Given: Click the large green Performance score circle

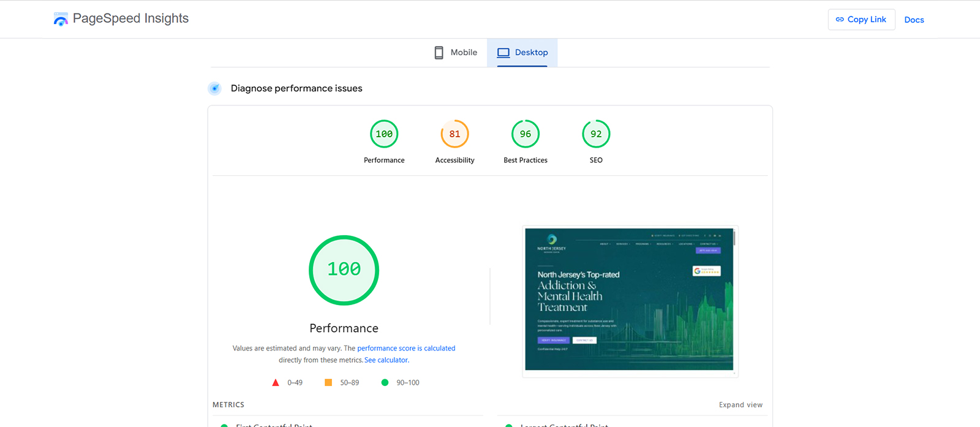Looking at the screenshot, I should (x=344, y=270).
